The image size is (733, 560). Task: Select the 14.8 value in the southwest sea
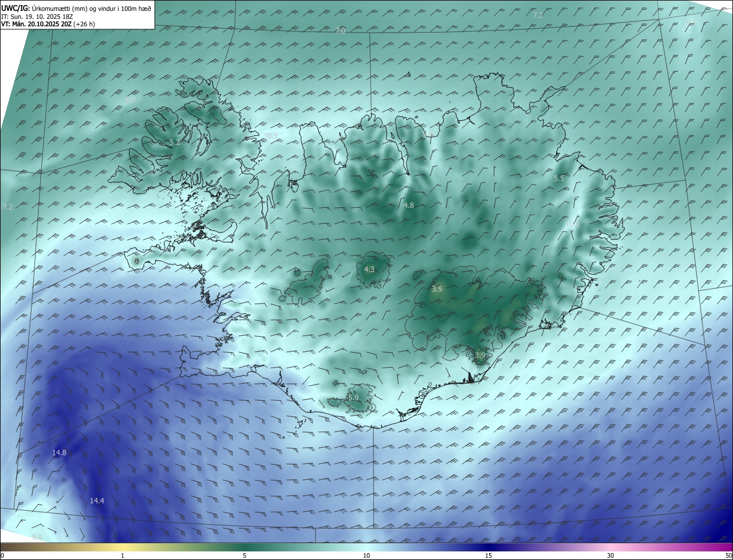coord(59,452)
